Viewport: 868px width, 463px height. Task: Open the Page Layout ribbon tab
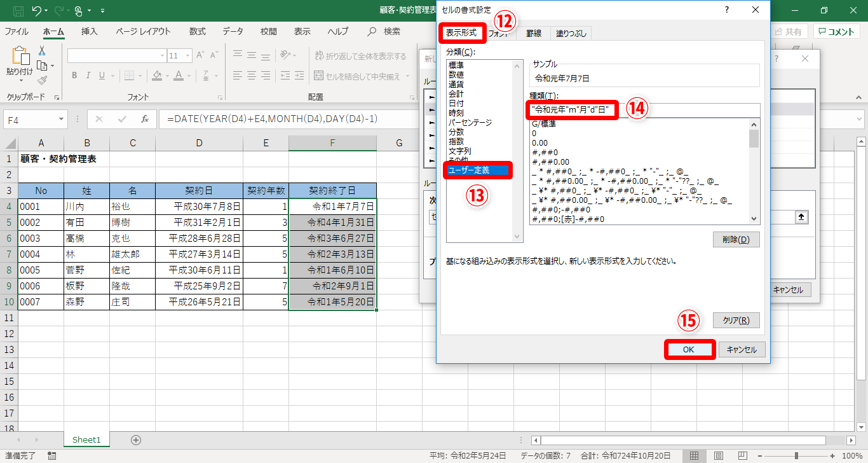(143, 31)
